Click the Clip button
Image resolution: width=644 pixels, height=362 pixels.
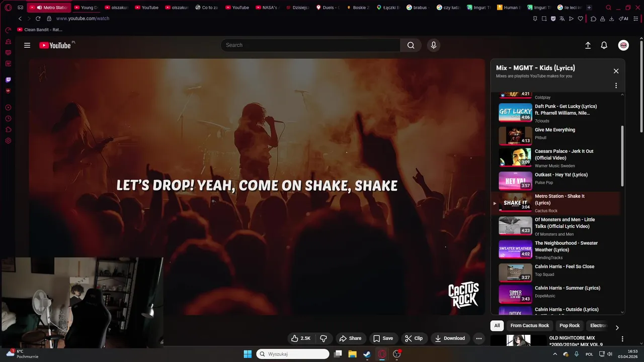(x=414, y=338)
